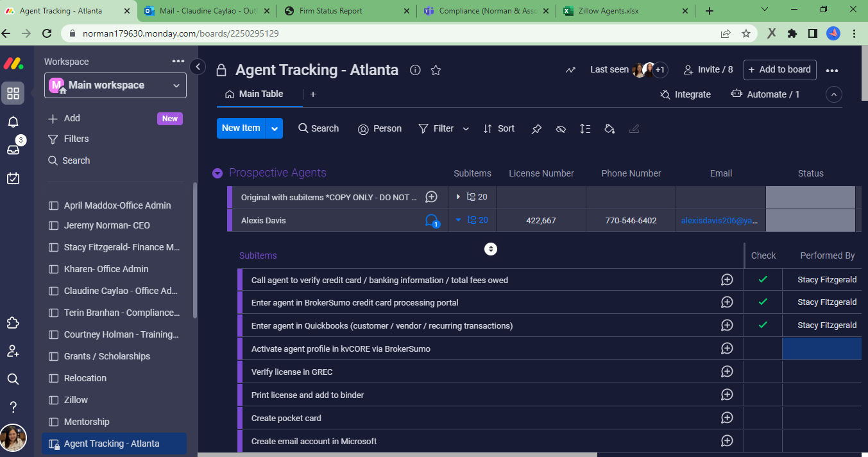Viewport: 868px width, 457px height.
Task: Click the pin columns icon
Action: coord(536,129)
